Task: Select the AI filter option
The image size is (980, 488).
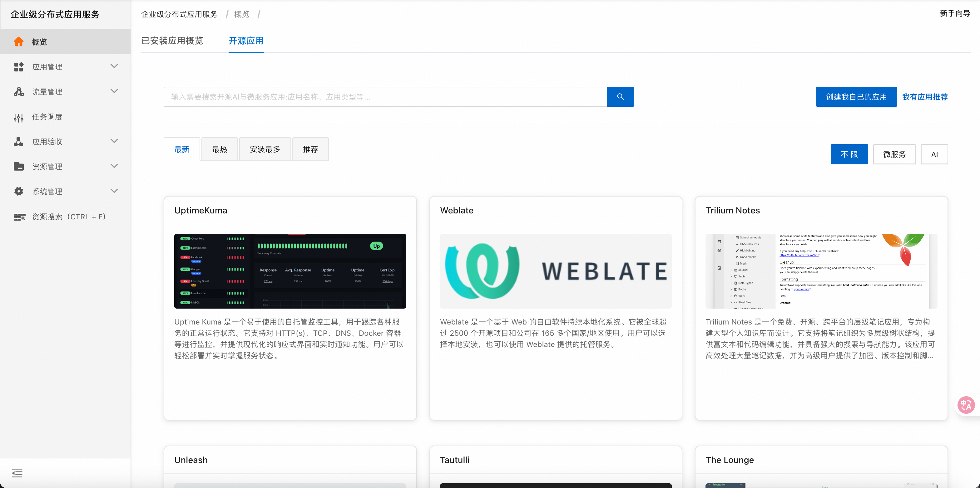Action: click(x=934, y=154)
